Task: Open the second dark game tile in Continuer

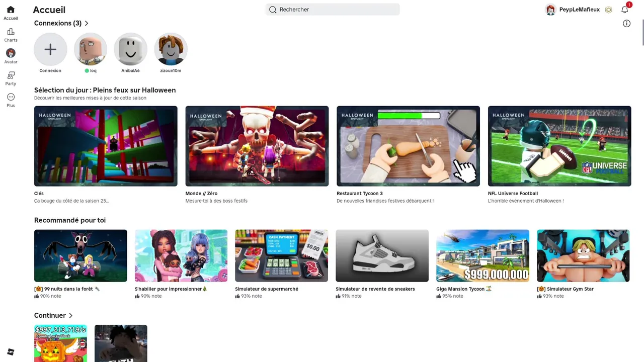Action: pos(121,343)
